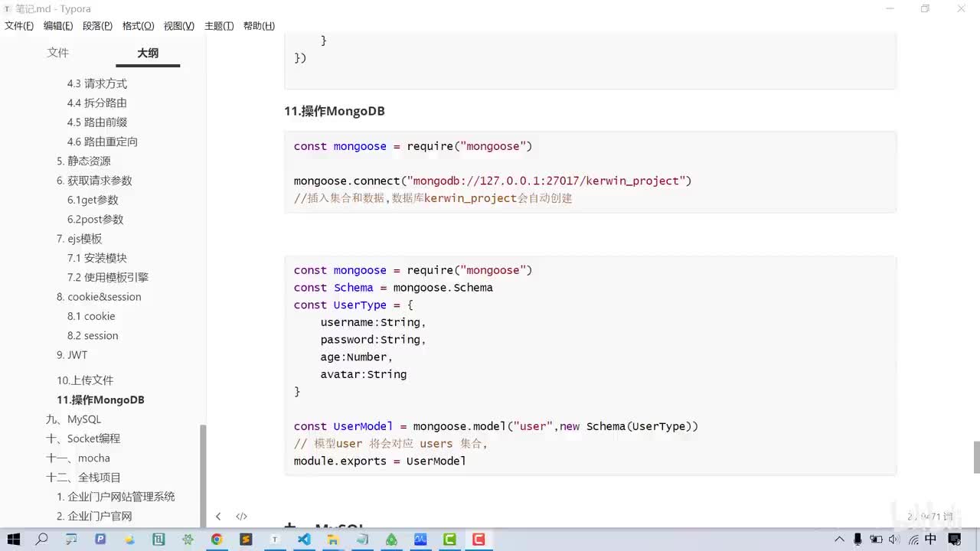Open the Chrome browser from the taskbar
The image size is (980, 551).
pos(217,540)
